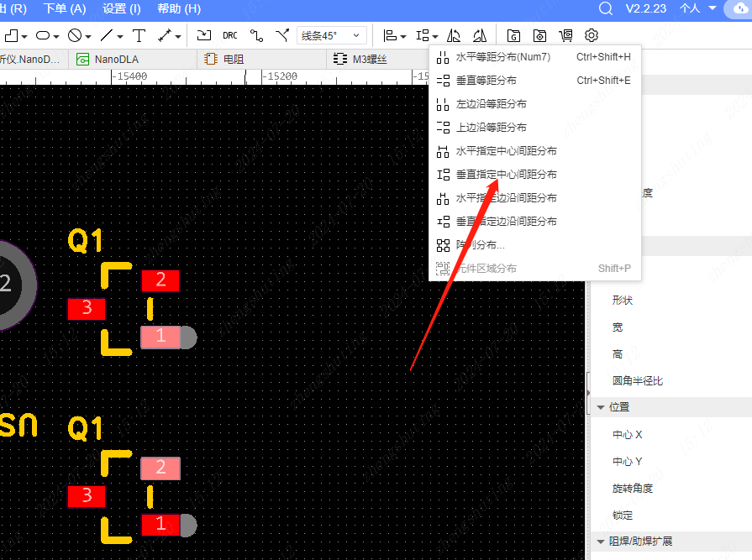Click the import changes box-arrow icon
This screenshot has height=560, width=752.
204,35
